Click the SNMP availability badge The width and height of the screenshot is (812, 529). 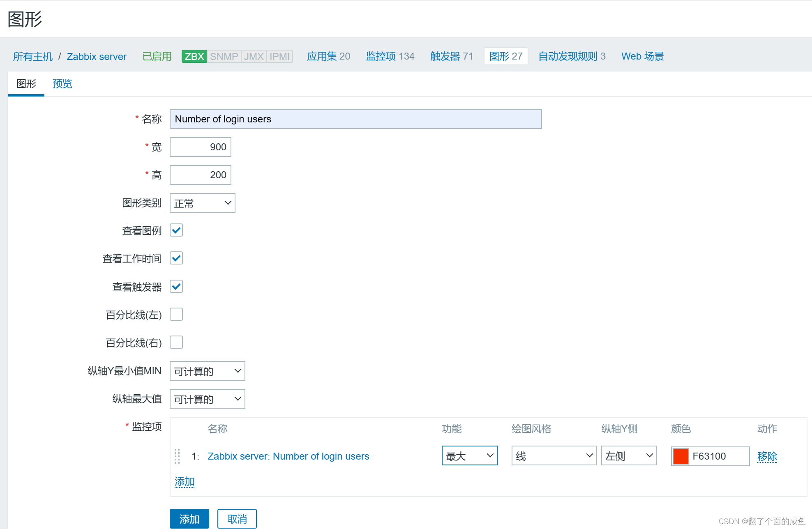coord(224,56)
